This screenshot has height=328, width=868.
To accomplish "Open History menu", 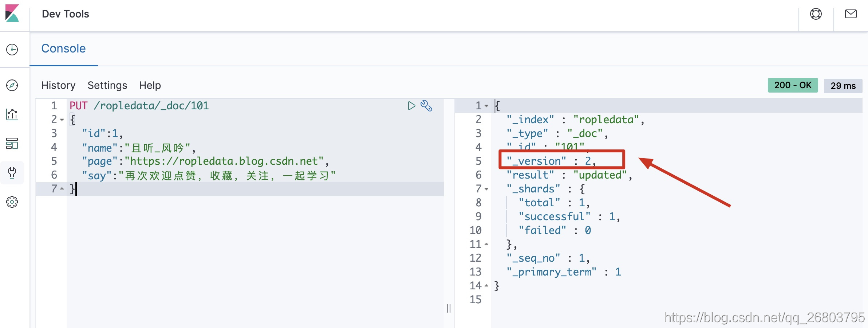I will click(x=58, y=85).
